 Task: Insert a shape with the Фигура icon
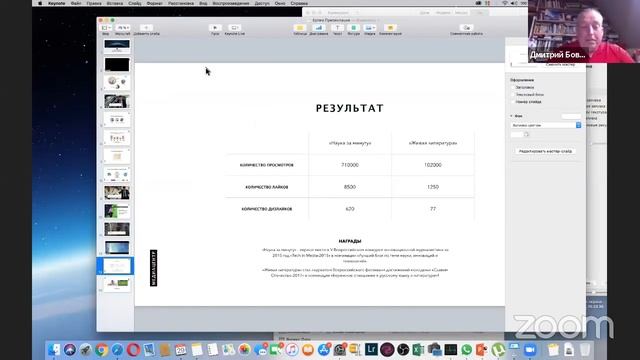[353, 28]
